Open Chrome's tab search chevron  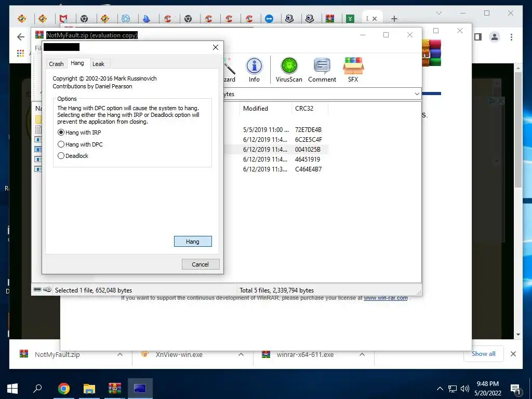point(438,13)
